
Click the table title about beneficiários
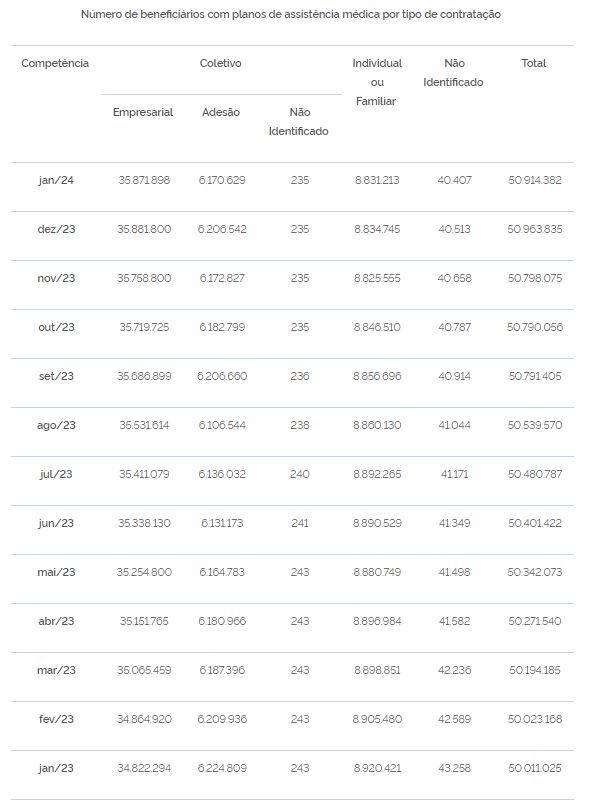pos(291,14)
